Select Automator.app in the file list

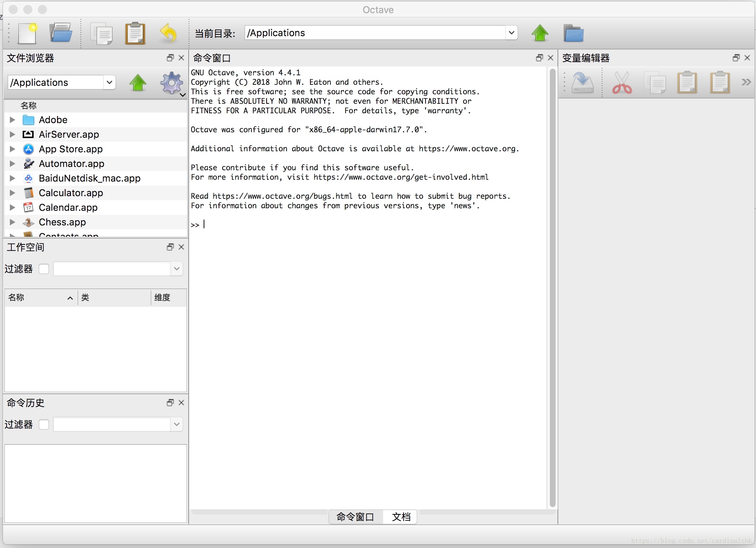(96, 164)
